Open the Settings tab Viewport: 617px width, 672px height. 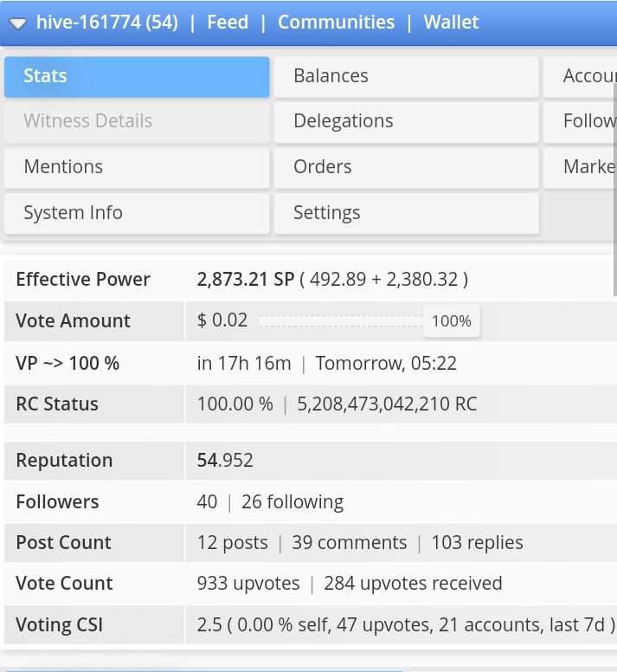pyautogui.click(x=407, y=213)
